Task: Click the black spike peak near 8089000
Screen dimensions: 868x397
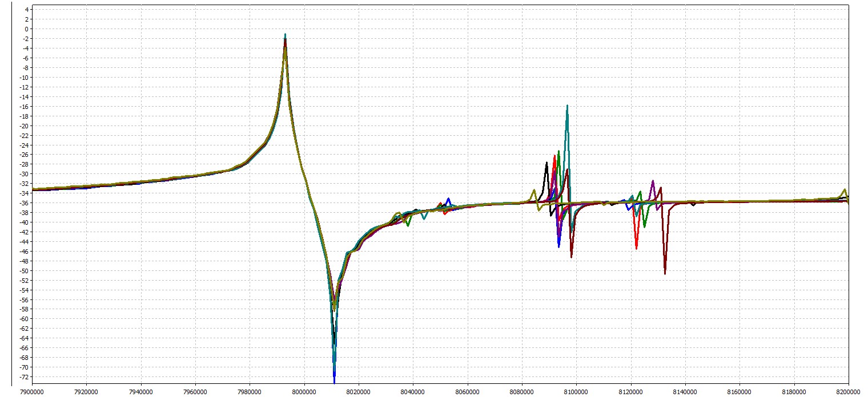Action: (x=546, y=163)
